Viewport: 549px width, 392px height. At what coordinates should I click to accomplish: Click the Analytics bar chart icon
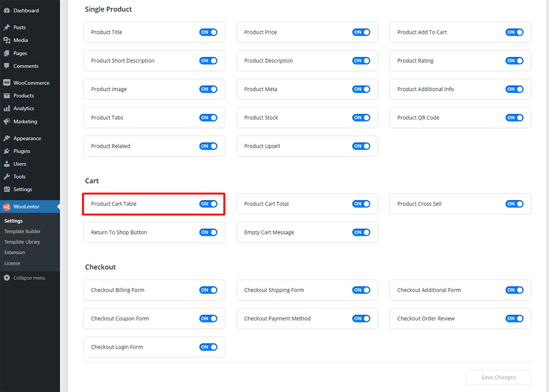pos(7,108)
